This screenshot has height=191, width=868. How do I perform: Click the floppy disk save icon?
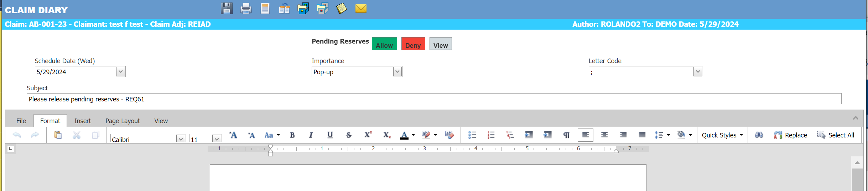tap(227, 8)
